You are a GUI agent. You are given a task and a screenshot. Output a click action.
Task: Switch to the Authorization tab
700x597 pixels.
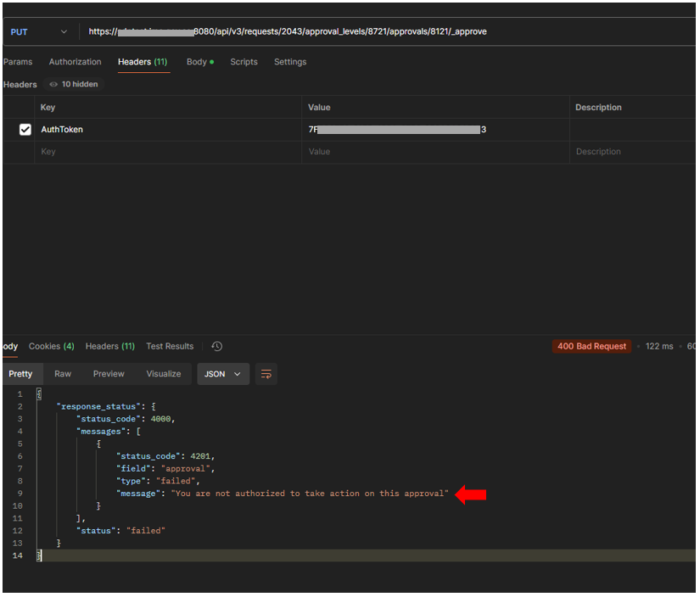[x=75, y=62]
